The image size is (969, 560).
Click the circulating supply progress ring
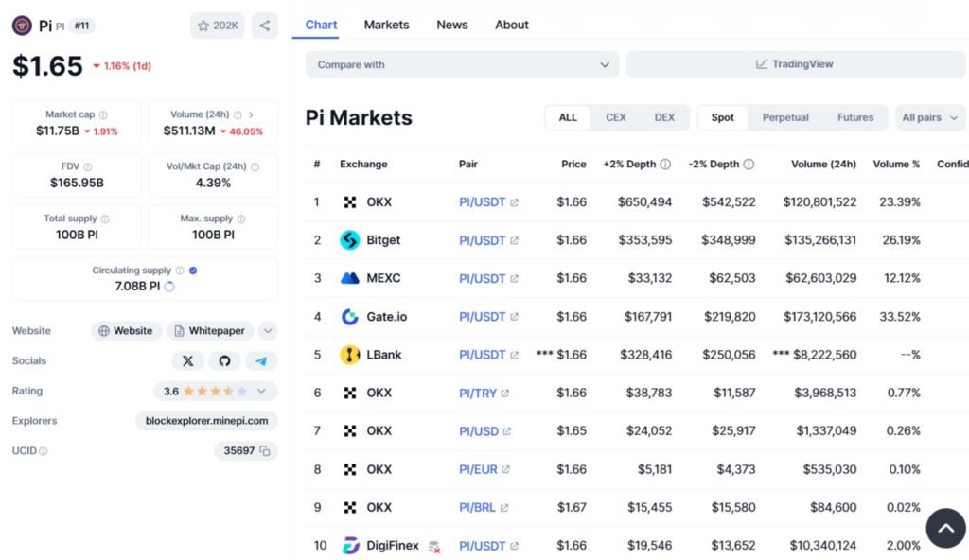pyautogui.click(x=169, y=287)
